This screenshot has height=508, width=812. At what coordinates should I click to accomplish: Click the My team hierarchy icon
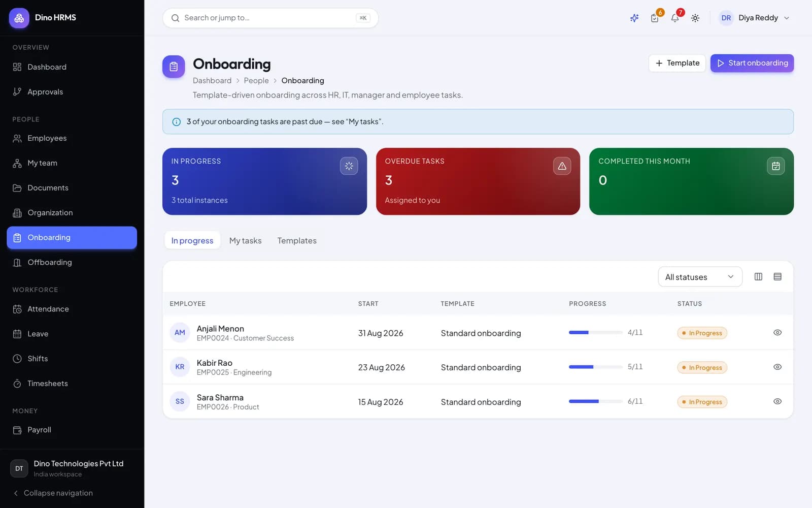pos(17,163)
